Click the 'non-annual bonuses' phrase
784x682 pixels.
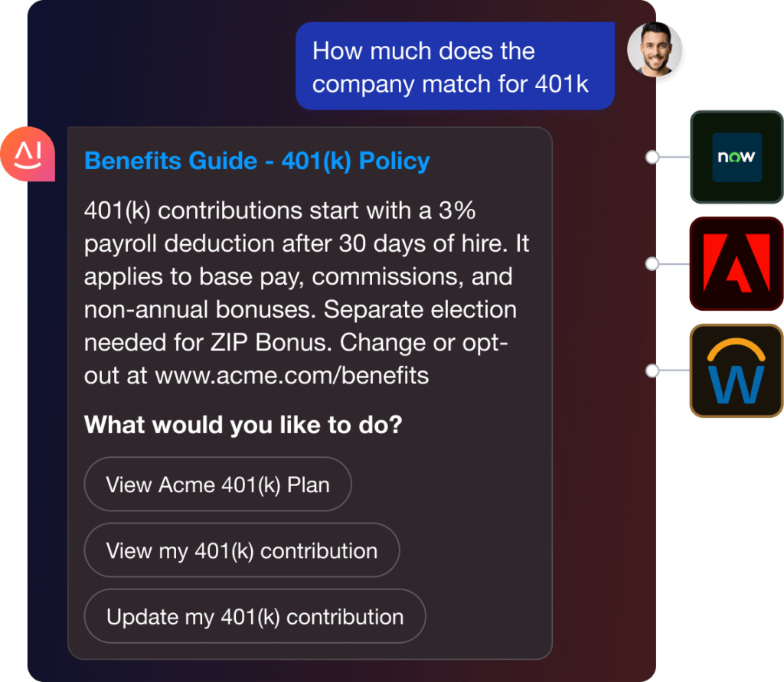click(x=187, y=310)
